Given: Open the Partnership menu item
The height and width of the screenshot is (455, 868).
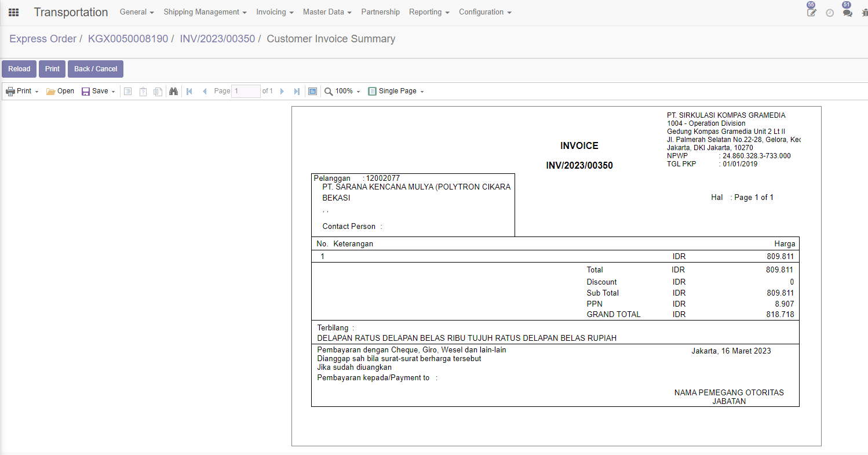Looking at the screenshot, I should 380,12.
